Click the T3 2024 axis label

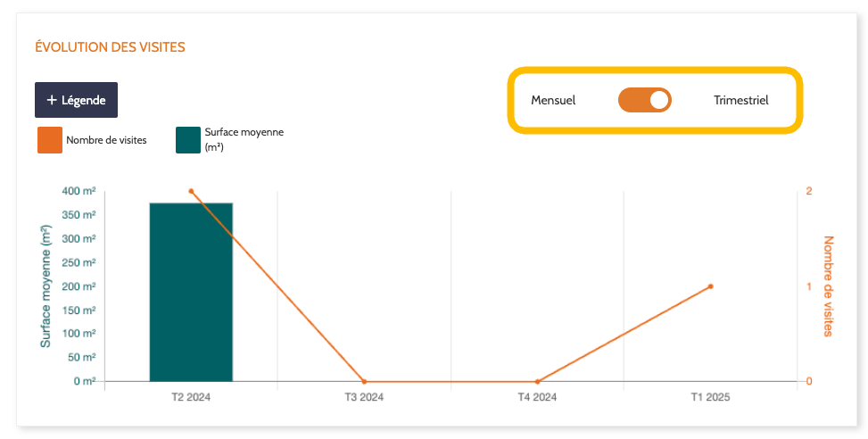pos(364,397)
